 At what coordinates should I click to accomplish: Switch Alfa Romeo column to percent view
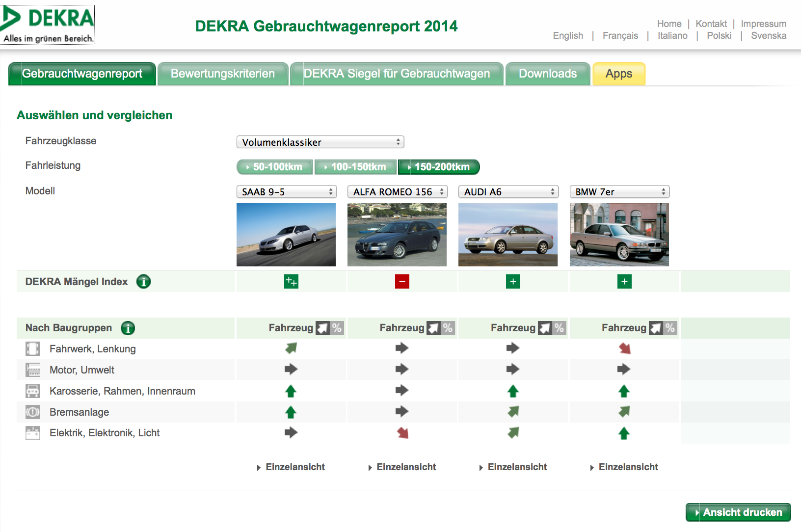448,328
